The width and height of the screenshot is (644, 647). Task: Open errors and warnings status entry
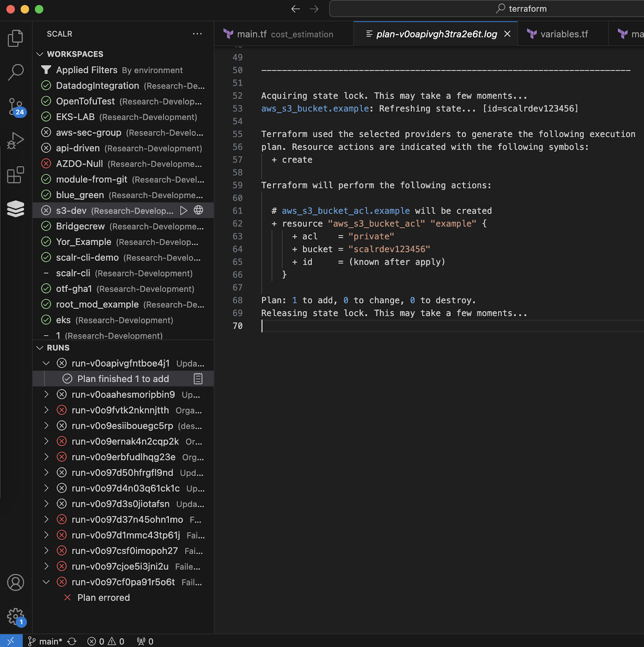(106, 641)
